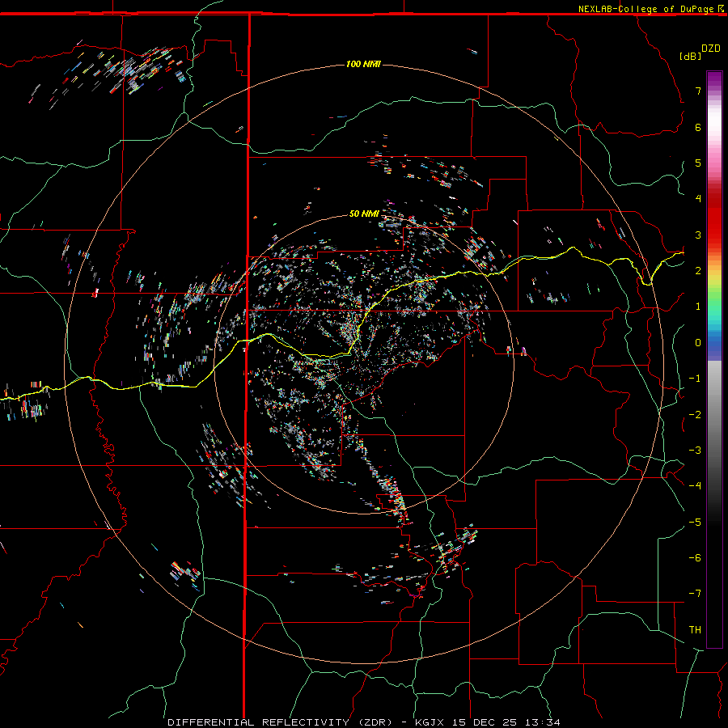This screenshot has height=728, width=728.
Task: Click the color scale value -7
Action: 695,594
